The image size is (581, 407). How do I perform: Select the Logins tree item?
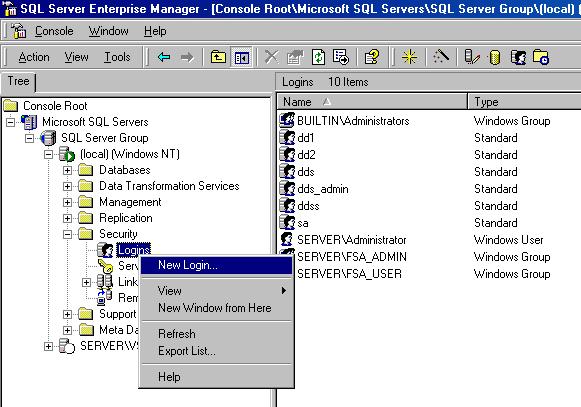click(x=134, y=250)
